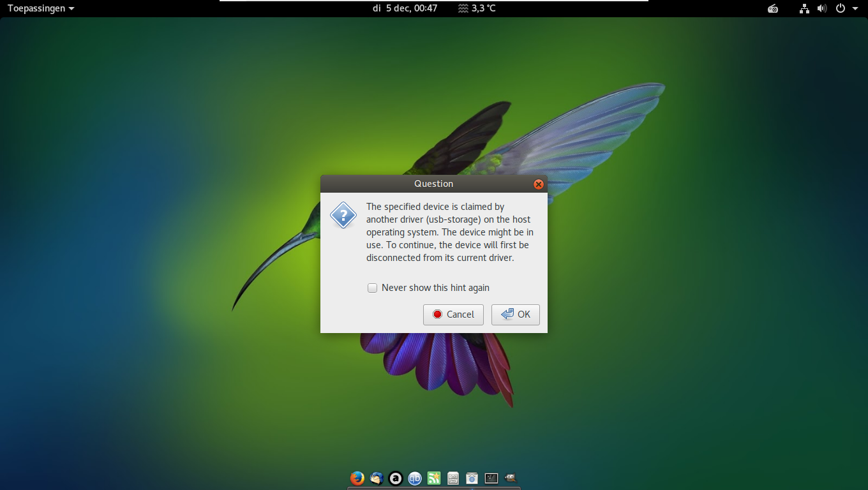868x490 pixels.
Task: Cancel the Question dialog
Action: [453, 315]
